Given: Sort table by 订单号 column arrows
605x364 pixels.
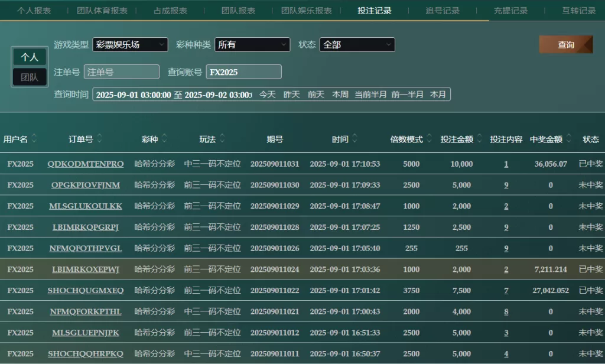Looking at the screenshot, I should coord(99,139).
